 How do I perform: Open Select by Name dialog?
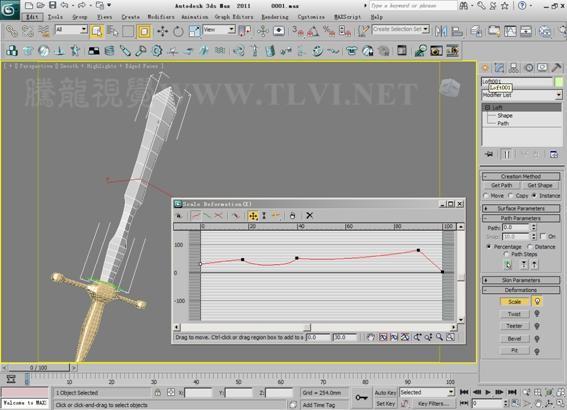click(112, 31)
